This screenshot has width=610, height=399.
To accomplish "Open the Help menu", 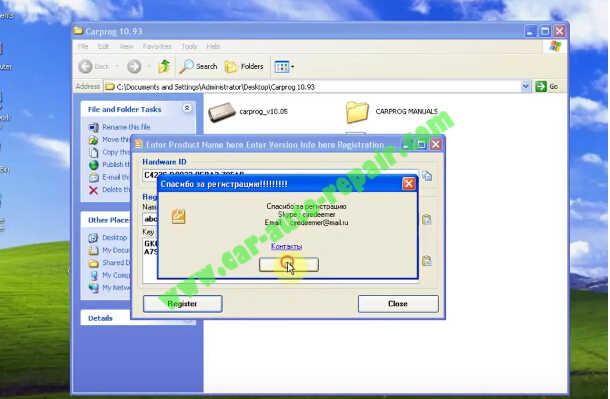I will tap(213, 46).
